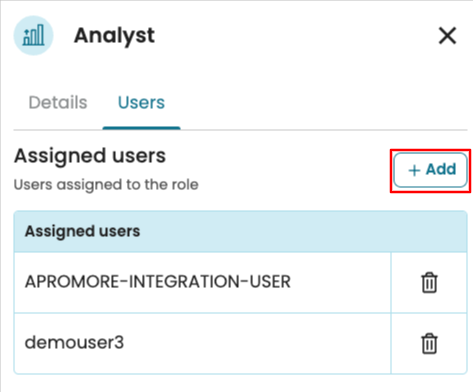Viewport: 473px width, 392px height.
Task: Select the Users tab
Action: click(141, 102)
